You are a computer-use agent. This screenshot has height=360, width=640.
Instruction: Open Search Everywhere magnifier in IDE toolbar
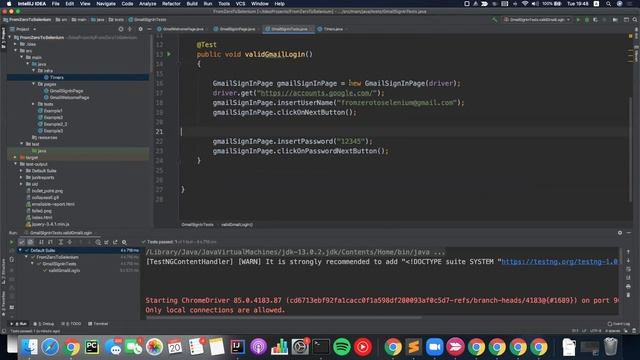pyautogui.click(x=635, y=20)
